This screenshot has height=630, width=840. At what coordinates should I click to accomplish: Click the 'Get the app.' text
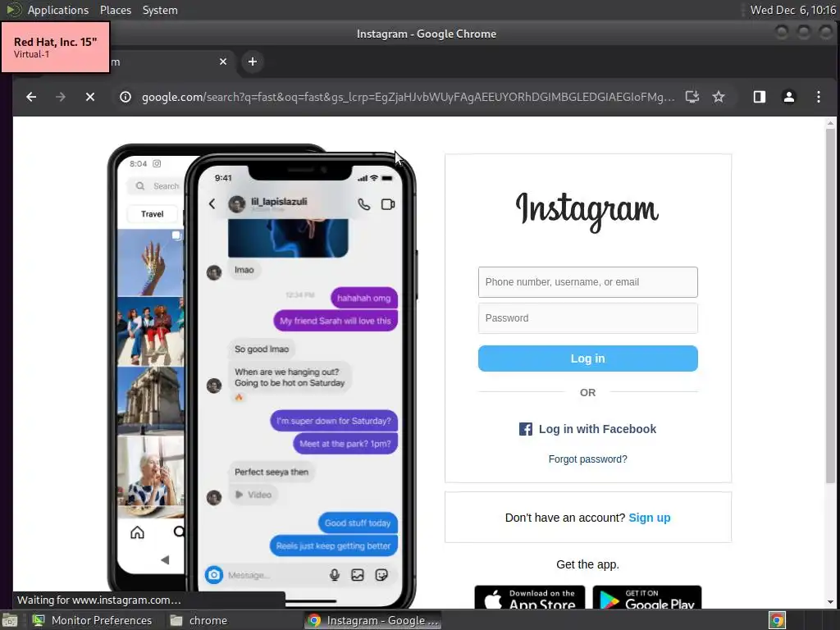pyautogui.click(x=587, y=564)
